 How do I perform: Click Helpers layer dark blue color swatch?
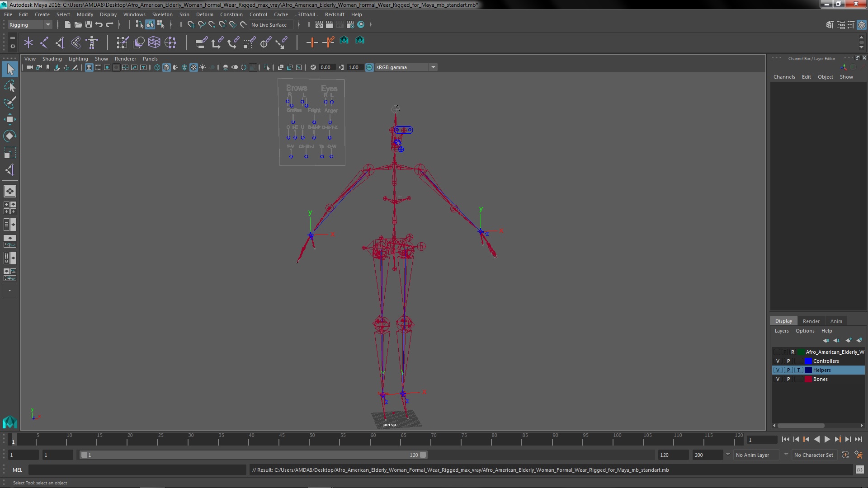pos(808,370)
